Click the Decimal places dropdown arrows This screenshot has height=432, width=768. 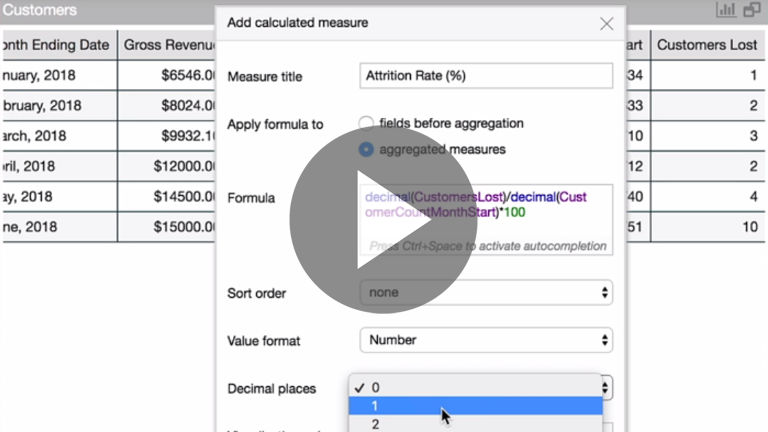point(605,387)
